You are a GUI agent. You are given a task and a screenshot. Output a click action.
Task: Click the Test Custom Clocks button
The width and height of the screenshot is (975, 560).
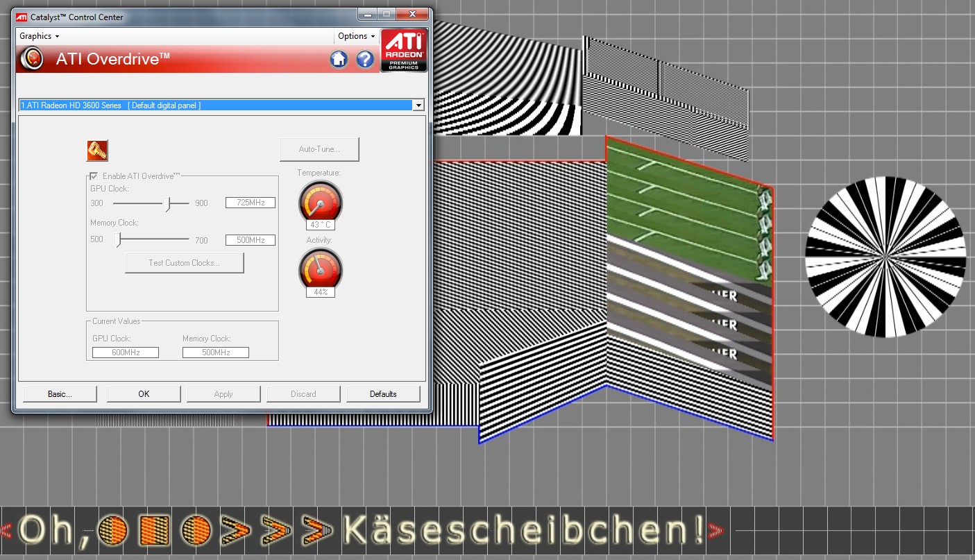pos(184,263)
